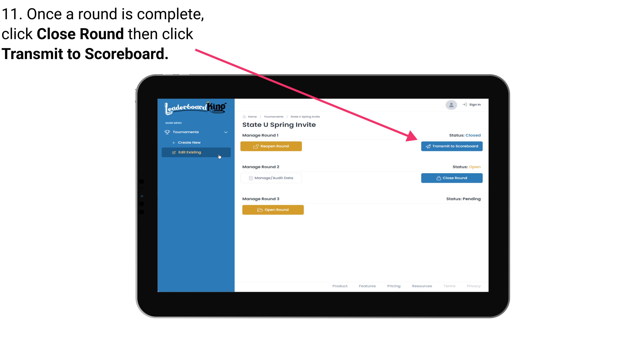644x346 pixels.
Task: Expand the Tournaments breadcrumb navigation
Action: pyautogui.click(x=273, y=116)
